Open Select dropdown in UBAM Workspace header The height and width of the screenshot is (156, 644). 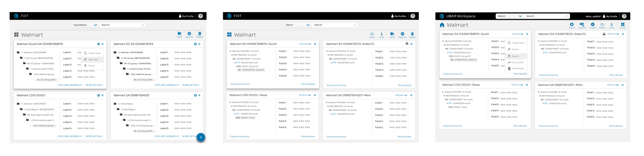point(510,16)
